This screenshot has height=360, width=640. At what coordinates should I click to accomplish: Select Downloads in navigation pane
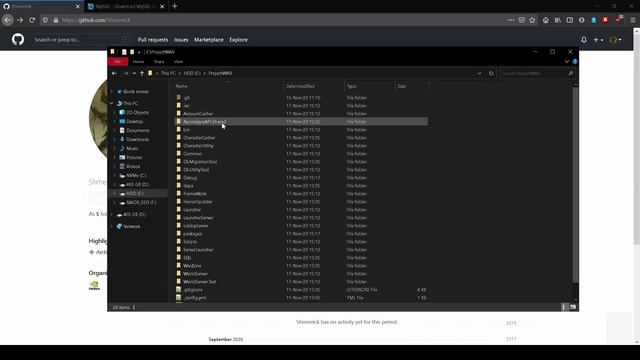[138, 140]
